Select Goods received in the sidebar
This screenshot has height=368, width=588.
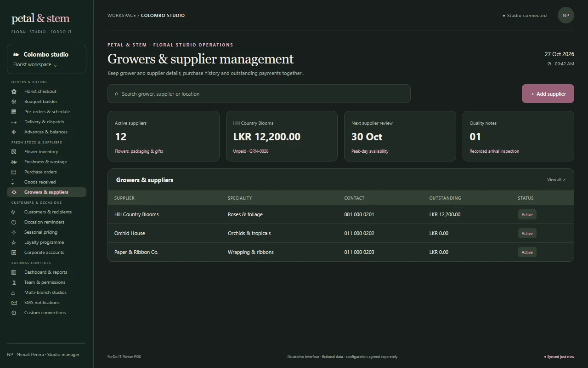pyautogui.click(x=46, y=182)
